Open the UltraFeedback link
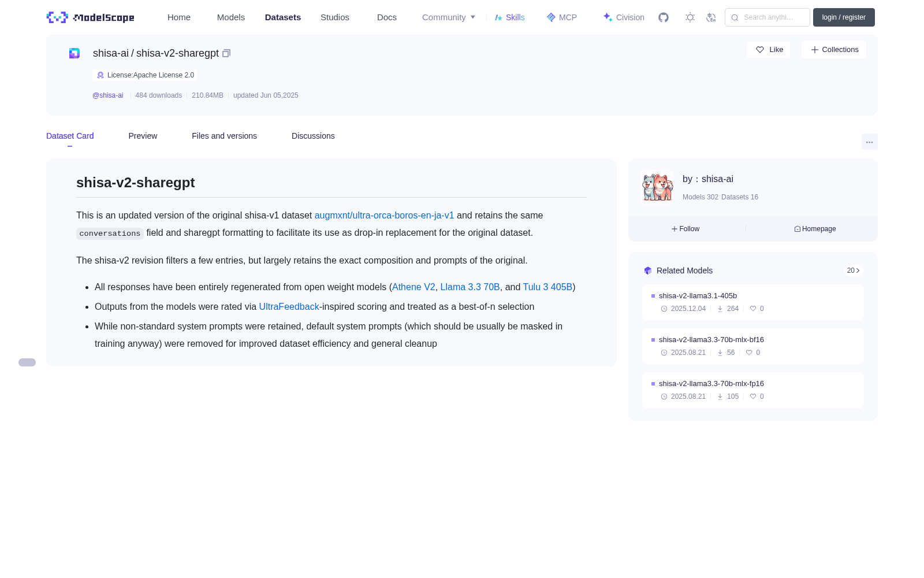 click(289, 306)
